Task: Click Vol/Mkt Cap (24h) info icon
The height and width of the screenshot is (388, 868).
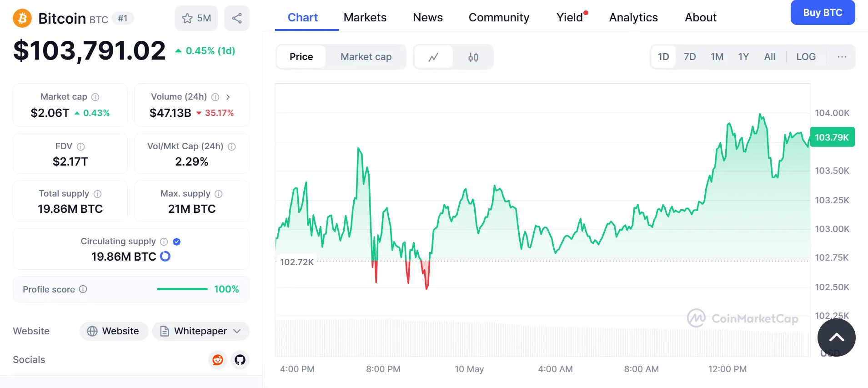Action: coord(231,146)
